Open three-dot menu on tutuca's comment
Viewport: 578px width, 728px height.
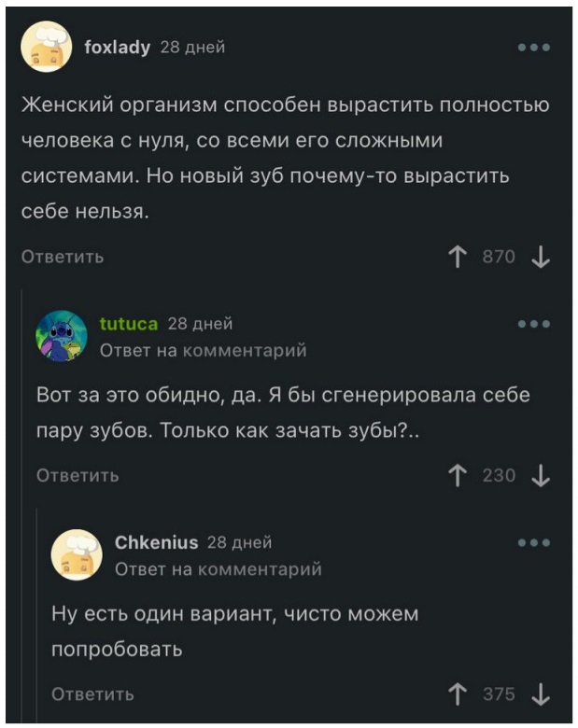[533, 324]
